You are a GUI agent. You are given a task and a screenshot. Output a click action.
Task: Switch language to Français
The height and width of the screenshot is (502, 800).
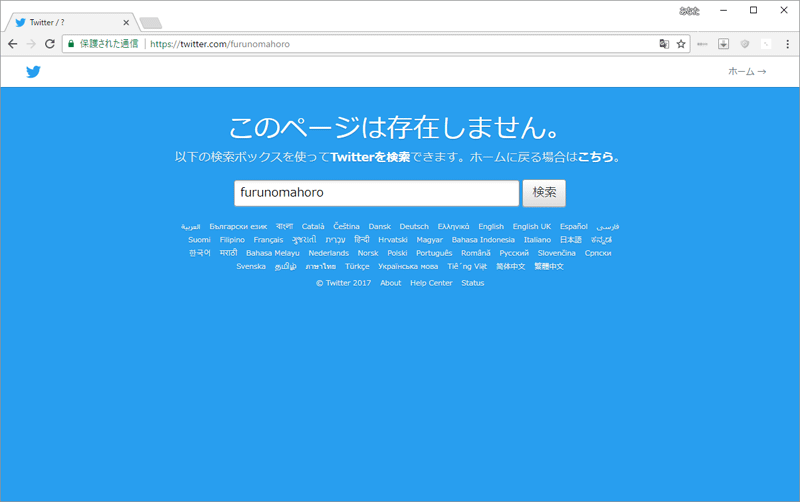tap(268, 240)
